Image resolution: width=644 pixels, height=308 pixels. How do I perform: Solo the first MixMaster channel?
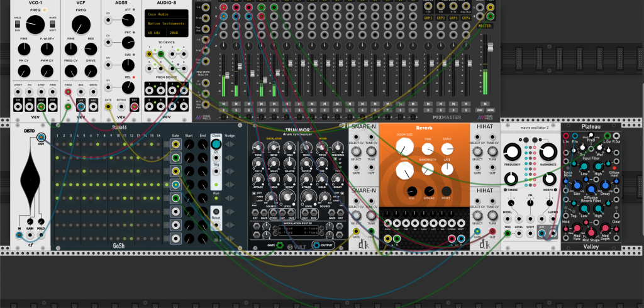tap(223, 110)
